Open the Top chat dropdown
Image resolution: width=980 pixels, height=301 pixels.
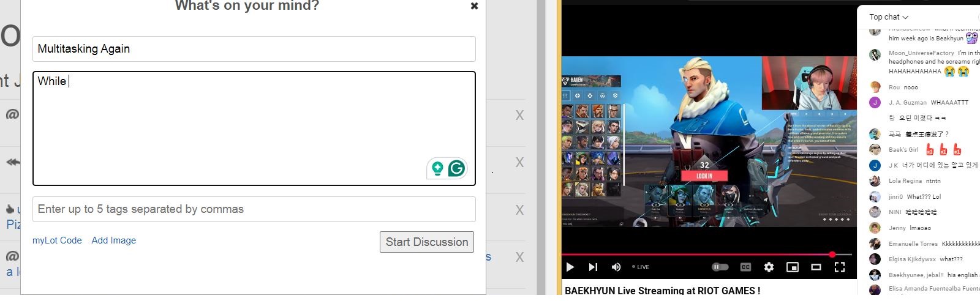[x=889, y=17]
